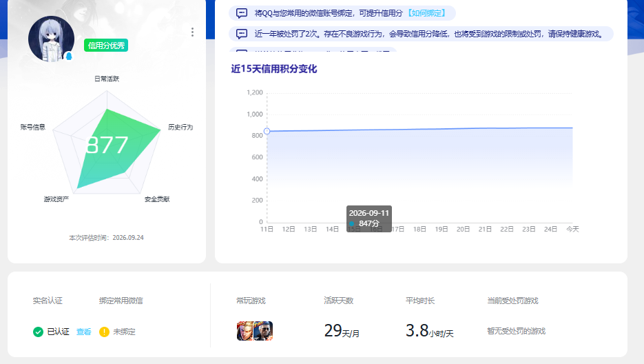644x364 pixels.
Task: Click the chart data point on the 11th
Action: (267, 131)
